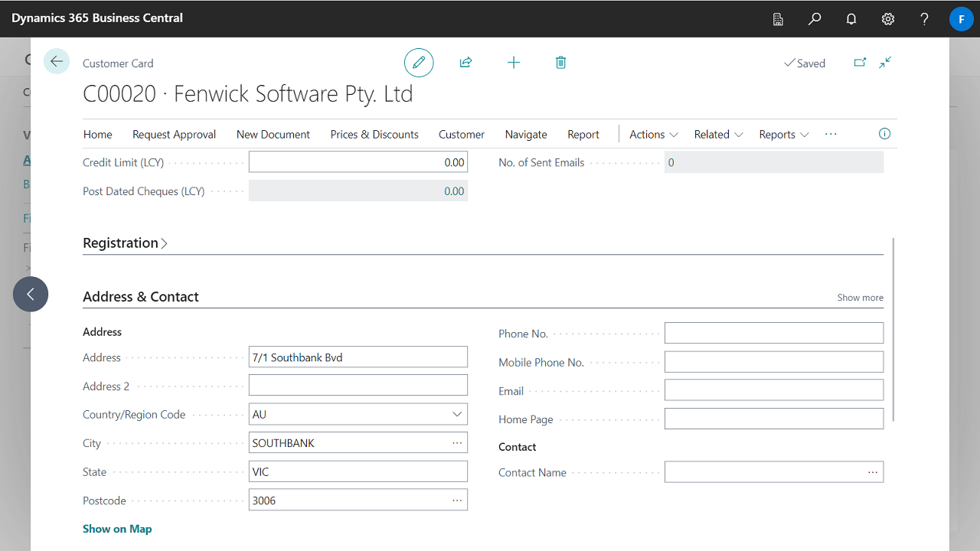Delete the customer using trash icon
Viewport: 980px width, 551px height.
(x=560, y=63)
